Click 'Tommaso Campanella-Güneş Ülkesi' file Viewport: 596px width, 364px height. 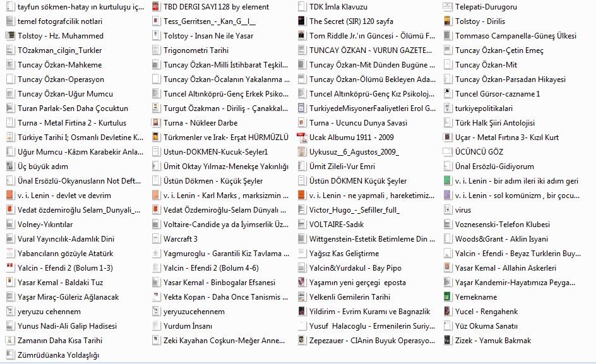[516, 36]
